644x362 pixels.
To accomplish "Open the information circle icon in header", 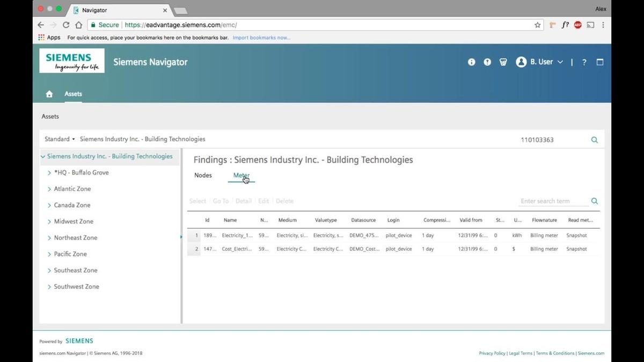I will (x=472, y=62).
